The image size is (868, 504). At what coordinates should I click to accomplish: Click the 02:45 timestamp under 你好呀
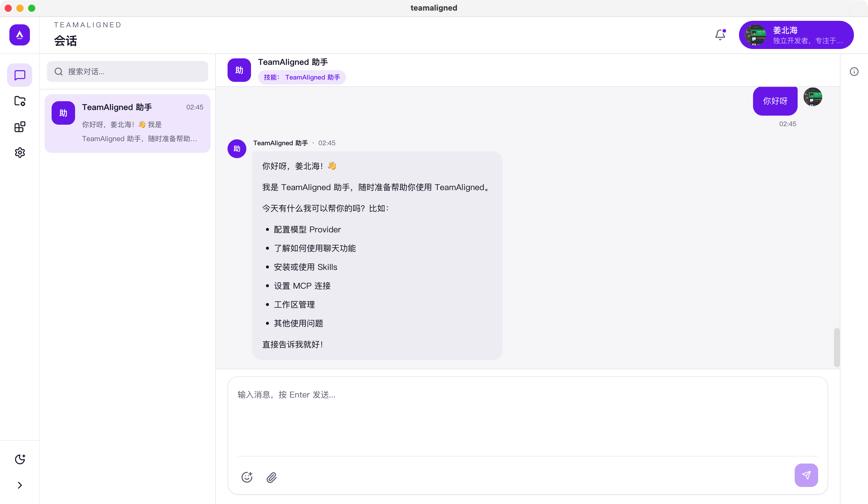(x=787, y=124)
